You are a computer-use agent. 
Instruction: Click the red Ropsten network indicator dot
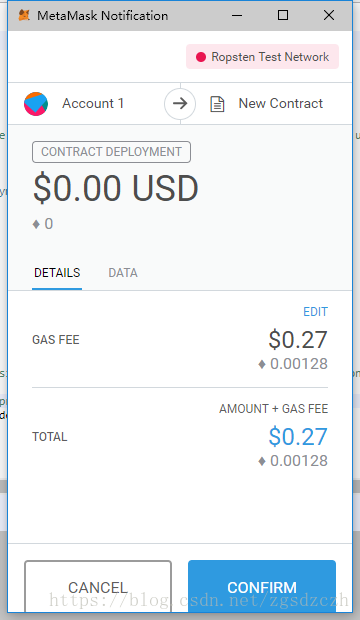(x=201, y=57)
